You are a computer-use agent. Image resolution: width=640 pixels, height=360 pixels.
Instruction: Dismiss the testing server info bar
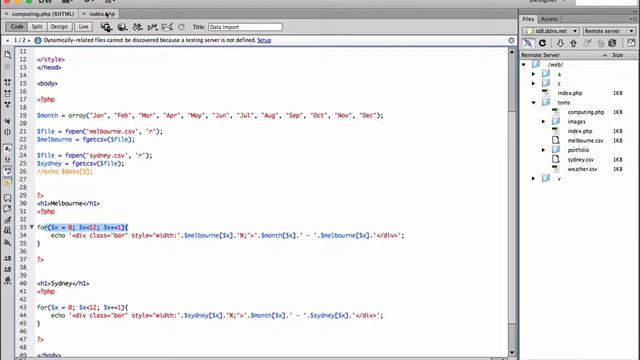[x=511, y=40]
